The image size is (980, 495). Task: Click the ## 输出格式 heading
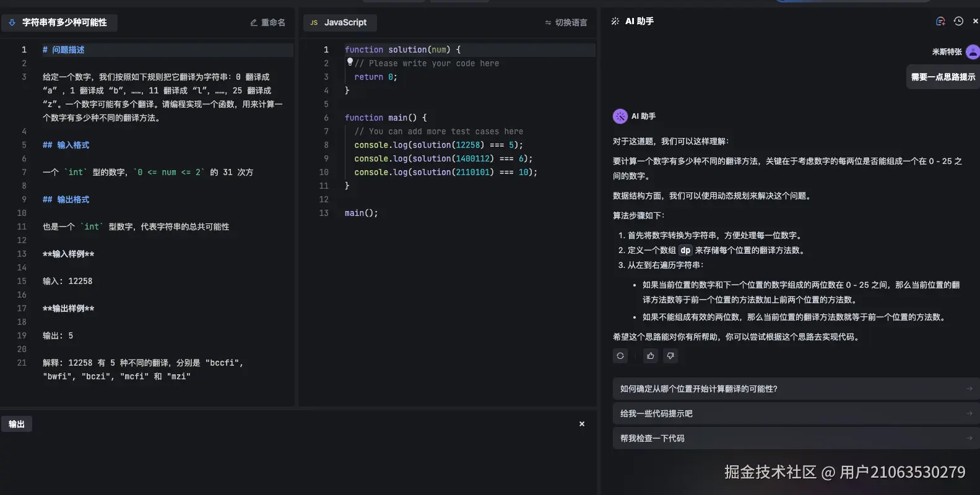66,199
